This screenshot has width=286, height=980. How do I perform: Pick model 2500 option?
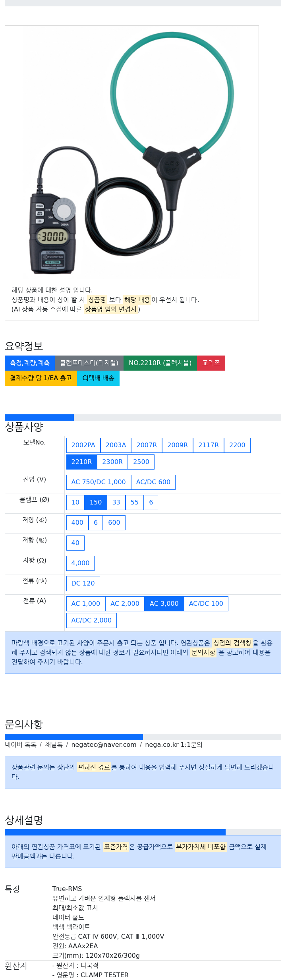point(141,462)
